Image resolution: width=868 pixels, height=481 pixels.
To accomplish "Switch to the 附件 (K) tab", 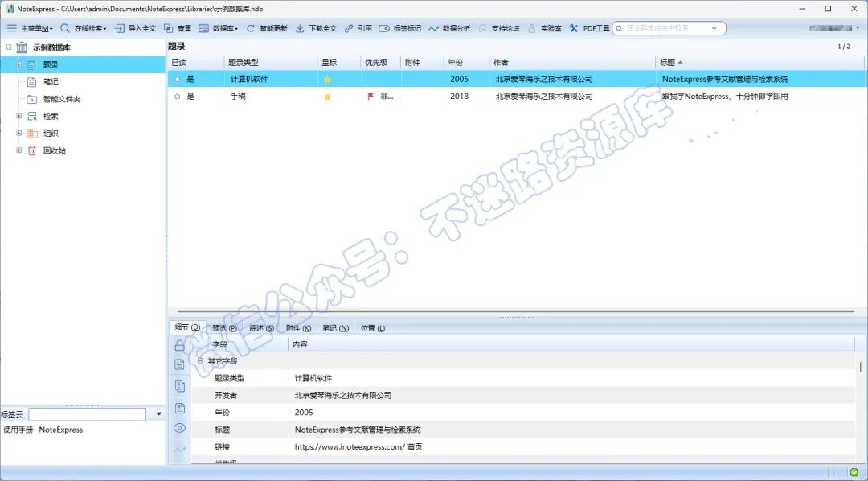I will pos(299,328).
